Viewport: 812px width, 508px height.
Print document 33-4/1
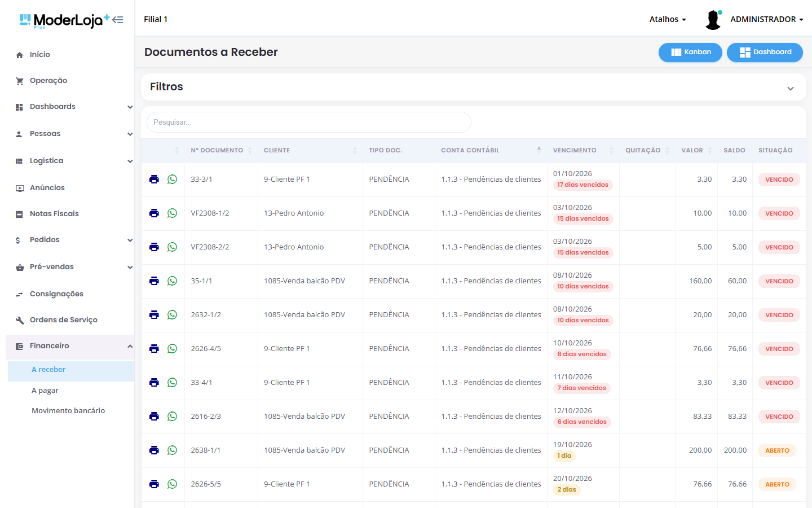154,382
